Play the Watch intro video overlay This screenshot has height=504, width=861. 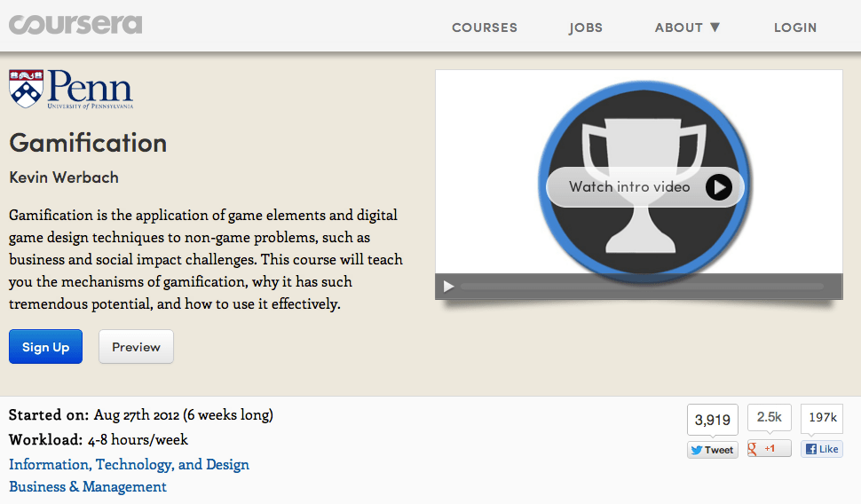pos(645,187)
